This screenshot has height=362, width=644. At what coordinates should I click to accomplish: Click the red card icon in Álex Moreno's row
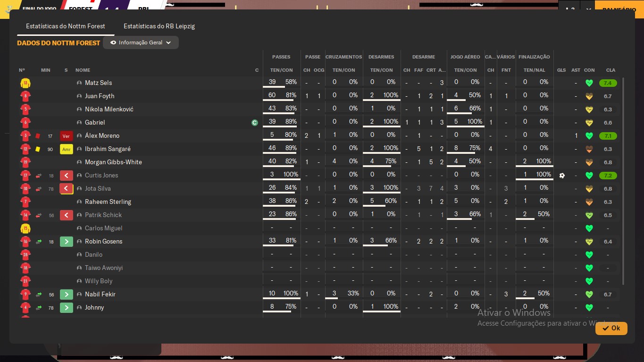[38, 136]
